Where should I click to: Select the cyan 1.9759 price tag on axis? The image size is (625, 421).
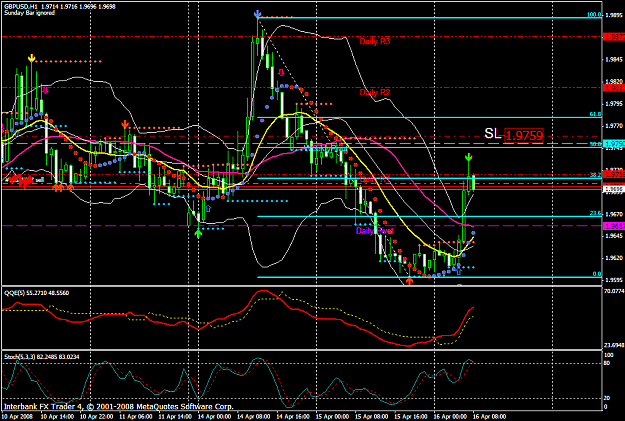(614, 144)
